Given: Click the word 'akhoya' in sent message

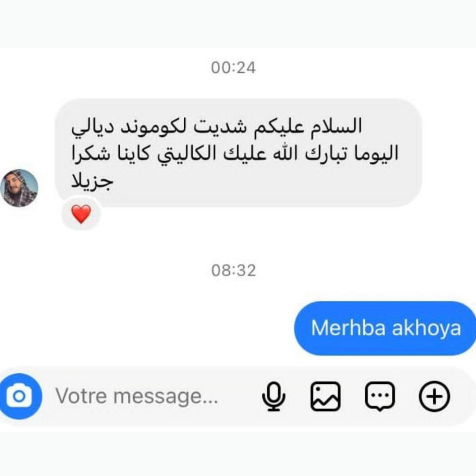Looking at the screenshot, I should click(x=427, y=328).
